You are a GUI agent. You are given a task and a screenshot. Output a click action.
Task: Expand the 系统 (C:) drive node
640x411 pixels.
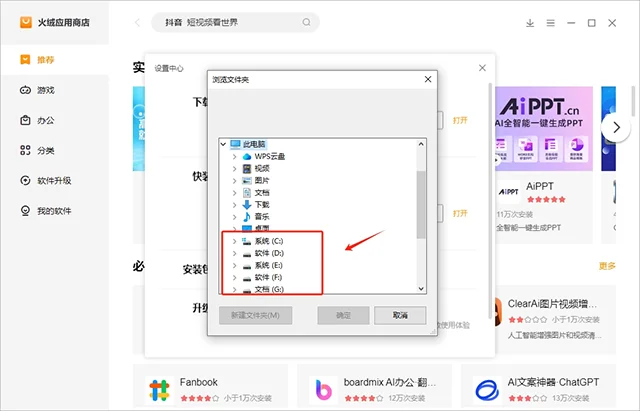[x=234, y=241]
